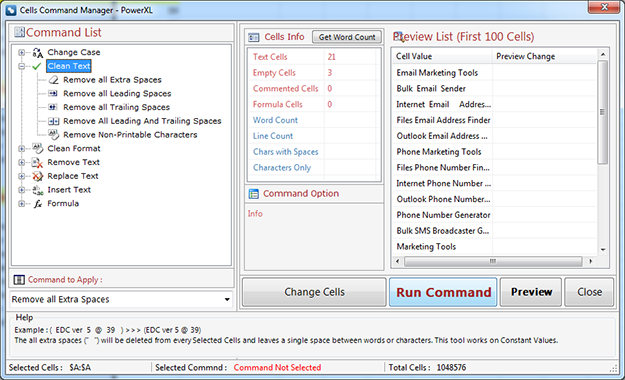
Task: Click the preview list scroll down arrow
Action: coord(603,250)
